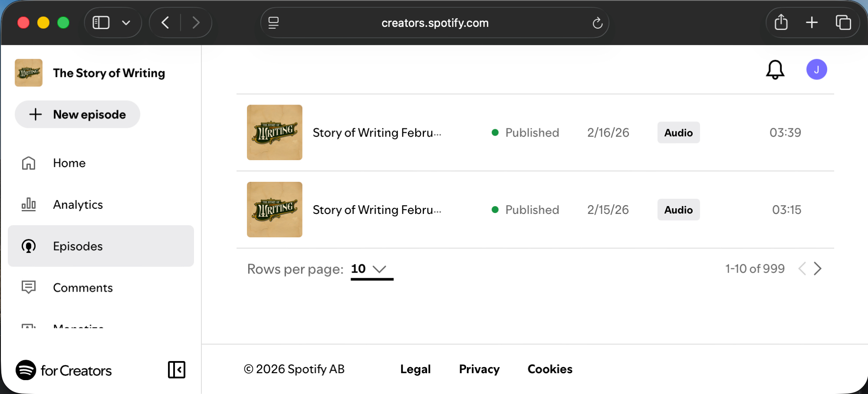The width and height of the screenshot is (868, 394).
Task: Click the creators.spotify.com address bar
Action: pos(434,23)
